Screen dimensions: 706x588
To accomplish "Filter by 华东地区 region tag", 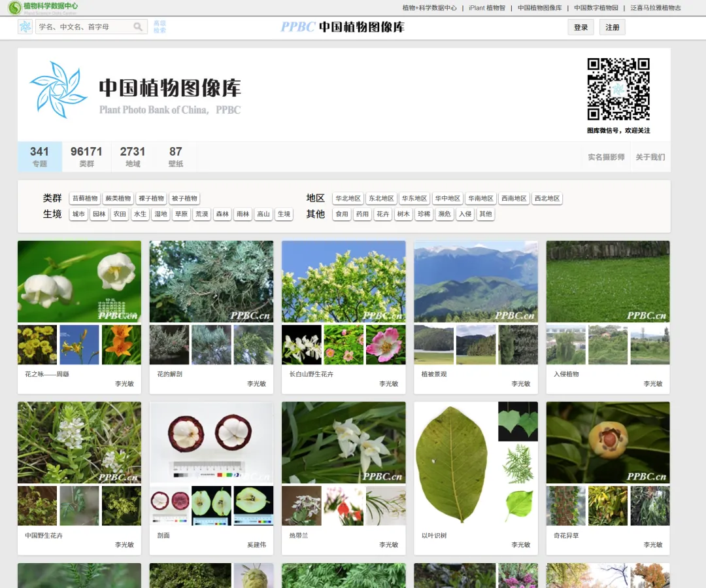I will pyautogui.click(x=414, y=198).
